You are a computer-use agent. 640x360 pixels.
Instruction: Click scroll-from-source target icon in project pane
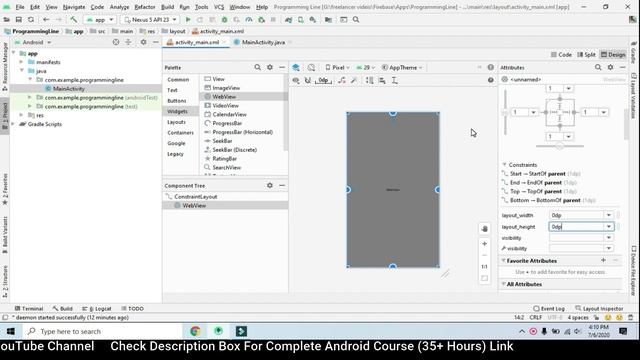116,42
